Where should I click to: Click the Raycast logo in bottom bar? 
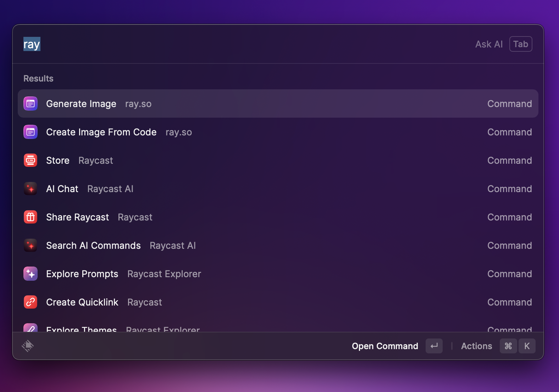coord(28,346)
